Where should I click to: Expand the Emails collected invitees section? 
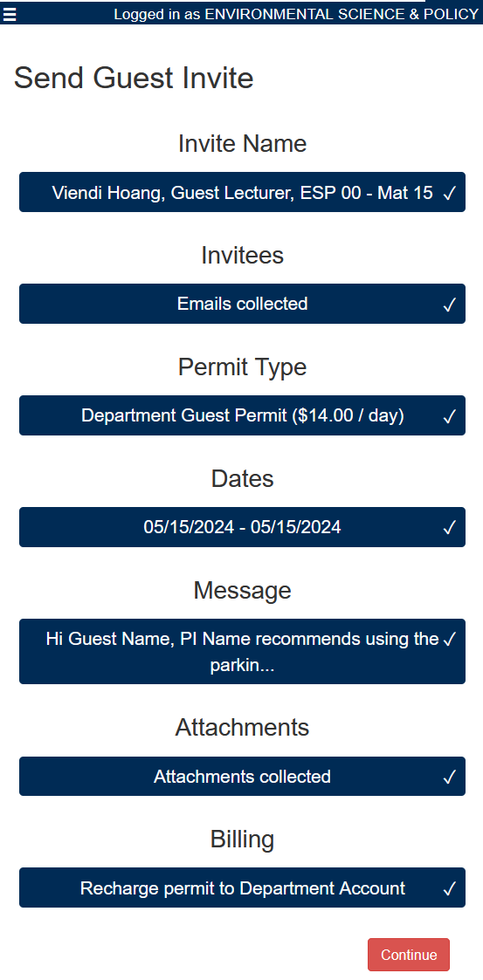pyautogui.click(x=242, y=304)
